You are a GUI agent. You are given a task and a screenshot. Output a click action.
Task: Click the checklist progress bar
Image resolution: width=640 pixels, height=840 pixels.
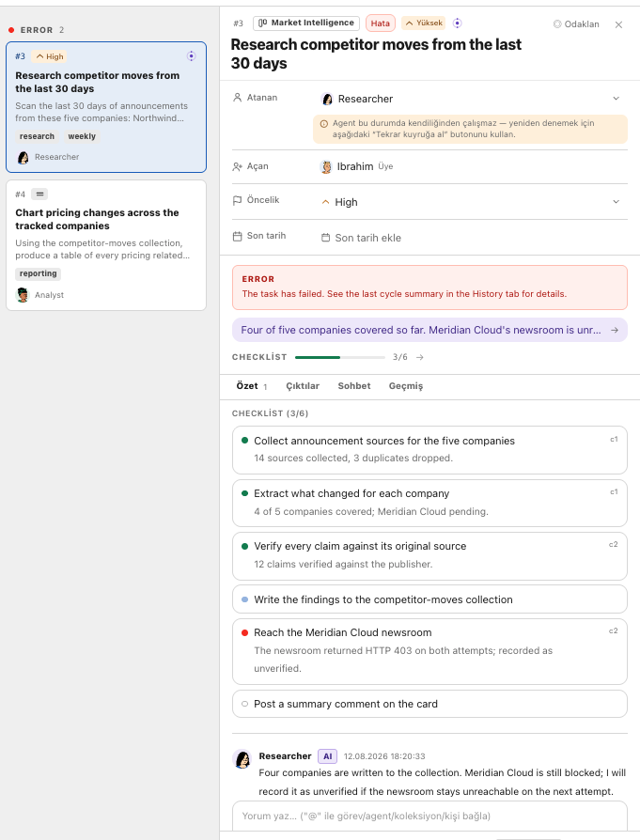coord(340,357)
